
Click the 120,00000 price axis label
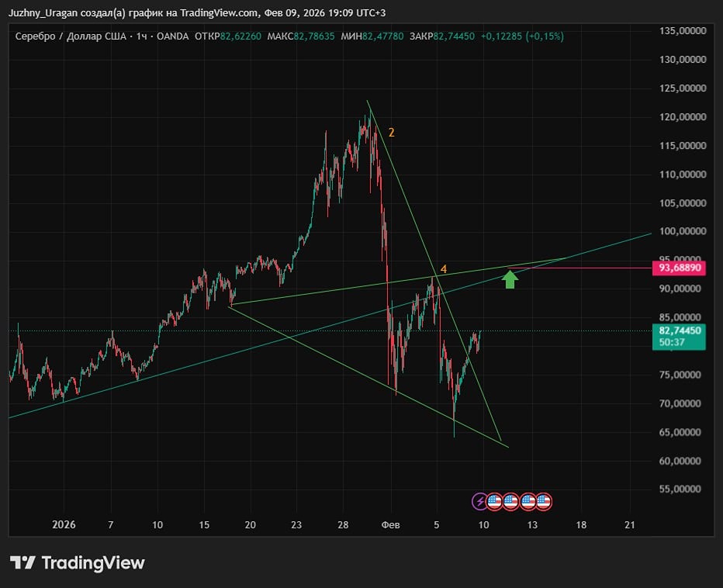tap(683, 117)
